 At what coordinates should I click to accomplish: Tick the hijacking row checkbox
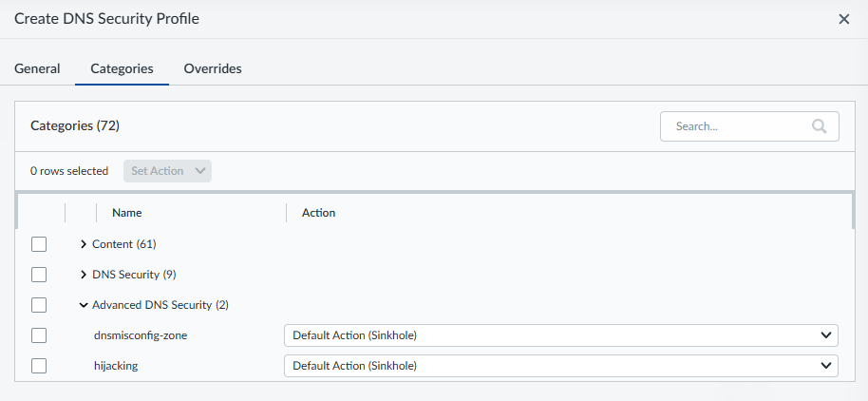pos(39,366)
